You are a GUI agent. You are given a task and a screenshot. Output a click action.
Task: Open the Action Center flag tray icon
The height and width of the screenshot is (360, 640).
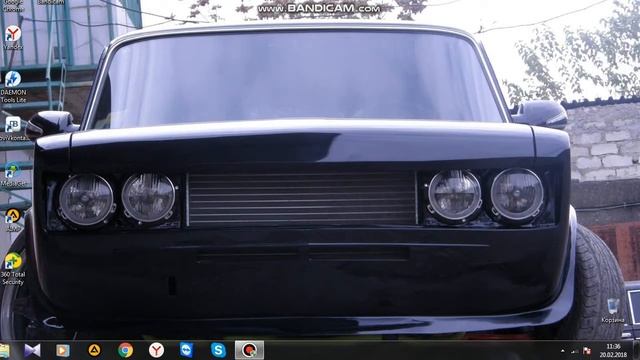pos(587,351)
